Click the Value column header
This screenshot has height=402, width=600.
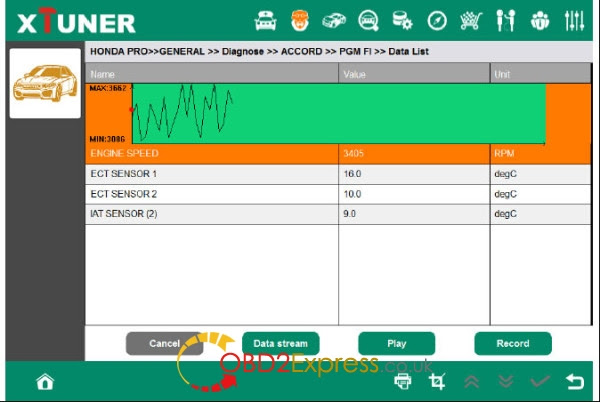(x=414, y=74)
